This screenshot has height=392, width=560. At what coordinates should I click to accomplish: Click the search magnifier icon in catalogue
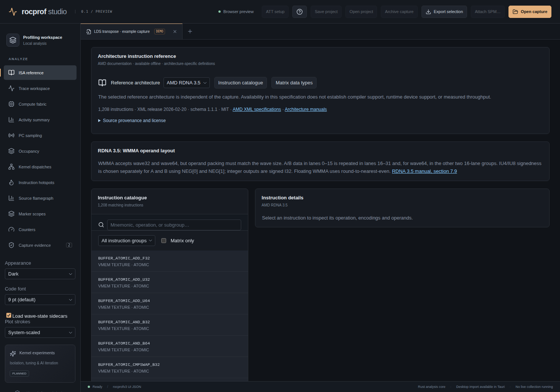pos(101,225)
